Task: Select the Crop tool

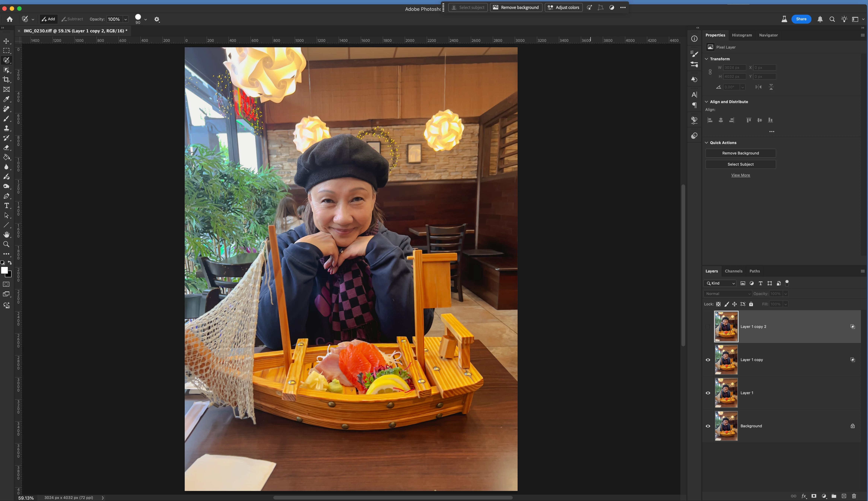Action: click(6, 79)
